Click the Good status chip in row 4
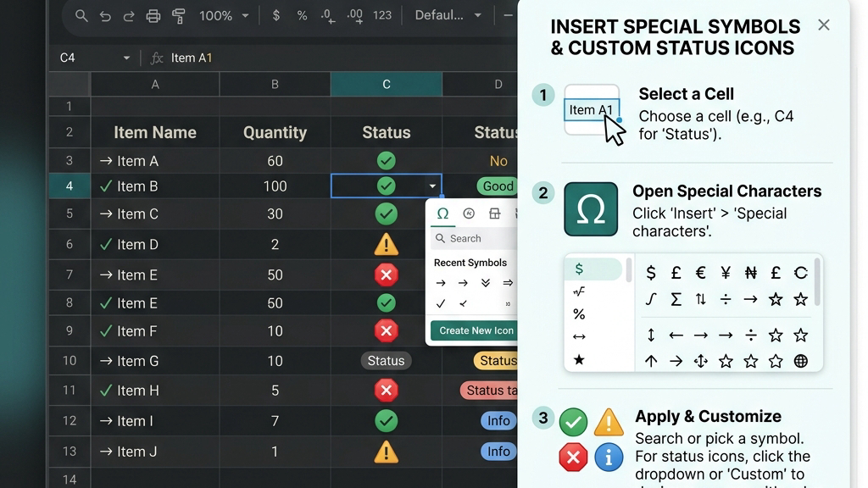The image size is (868, 488). (497, 186)
